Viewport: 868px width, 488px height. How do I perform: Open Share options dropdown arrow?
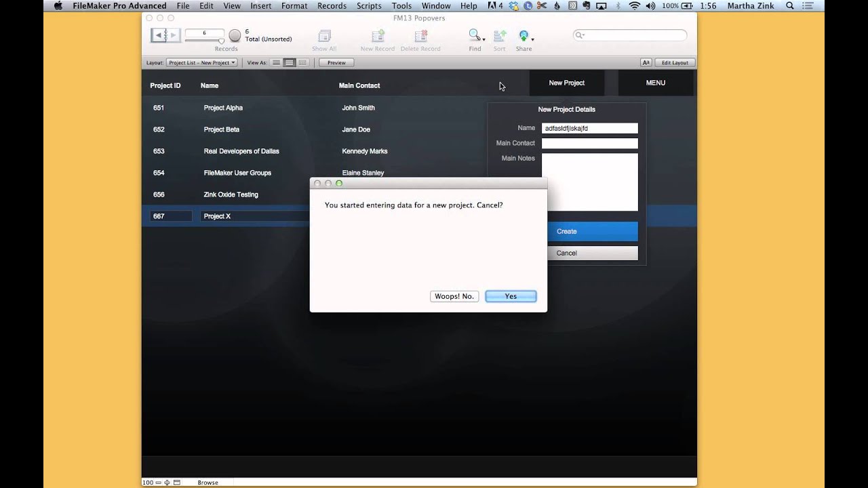(532, 39)
